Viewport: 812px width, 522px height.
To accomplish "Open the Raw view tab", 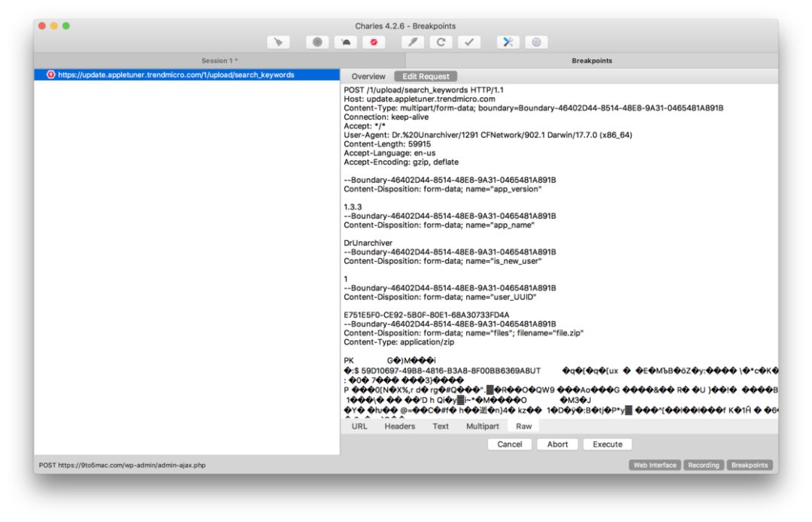I will (x=523, y=426).
